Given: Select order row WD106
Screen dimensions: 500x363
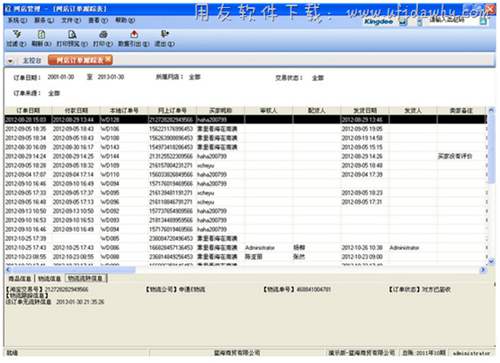Looking at the screenshot, I should coord(246,129).
